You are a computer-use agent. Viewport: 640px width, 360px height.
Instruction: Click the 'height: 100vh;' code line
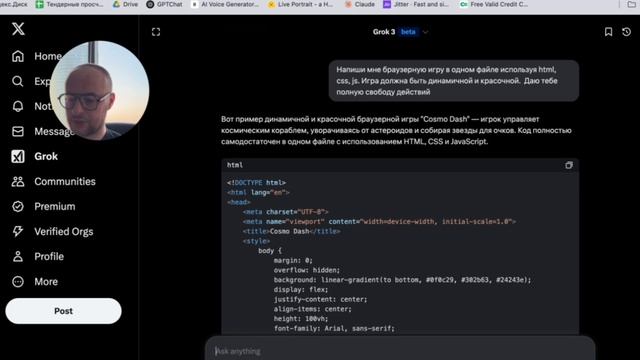(x=301, y=319)
